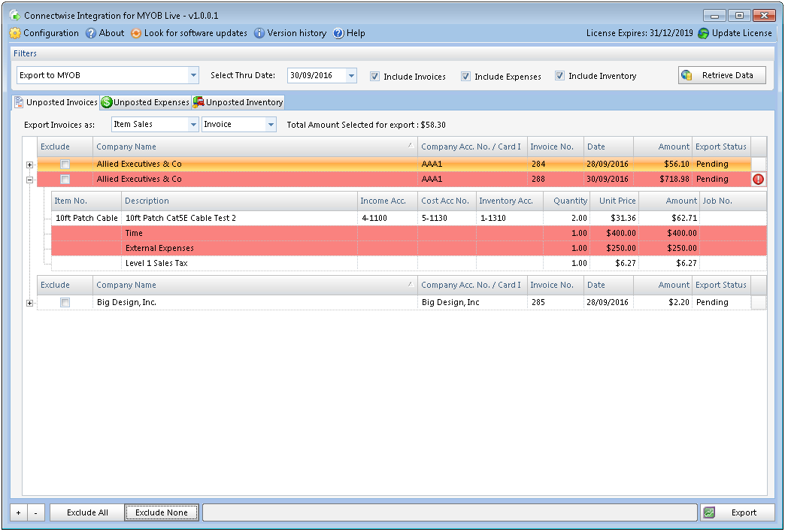This screenshot has height=532, width=785.
Task: Click the Export button's green icon
Action: coord(708,512)
